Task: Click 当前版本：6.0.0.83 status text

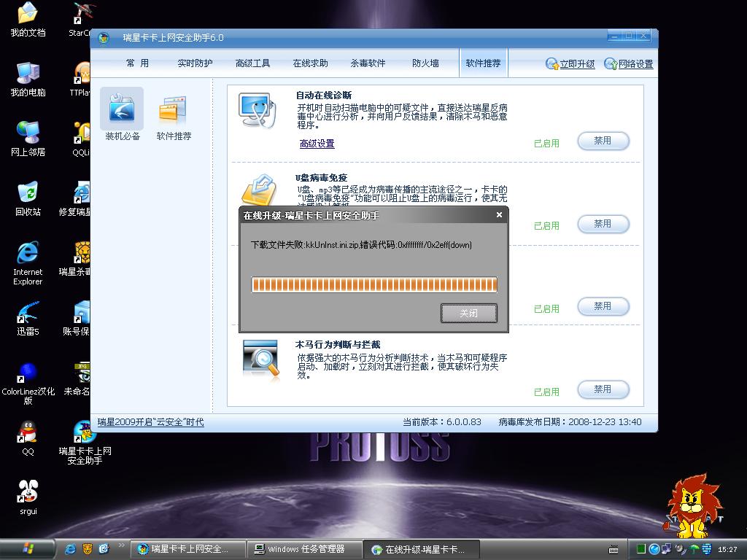Action: 442,422
